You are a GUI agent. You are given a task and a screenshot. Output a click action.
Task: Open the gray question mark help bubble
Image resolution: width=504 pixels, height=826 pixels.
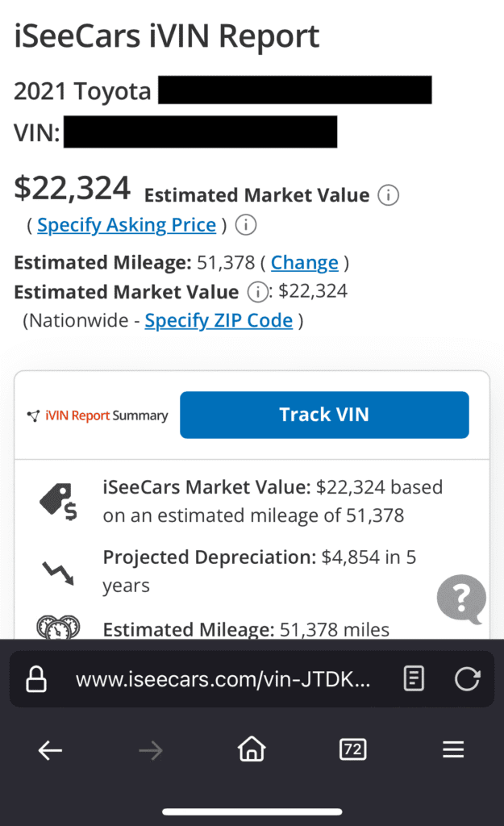coord(461,599)
